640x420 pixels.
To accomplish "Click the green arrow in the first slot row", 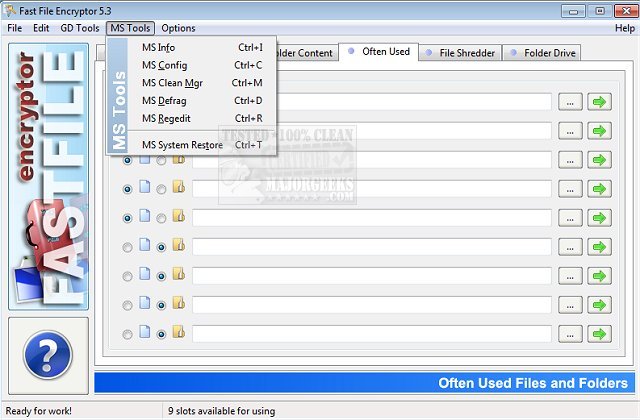I will (x=599, y=102).
